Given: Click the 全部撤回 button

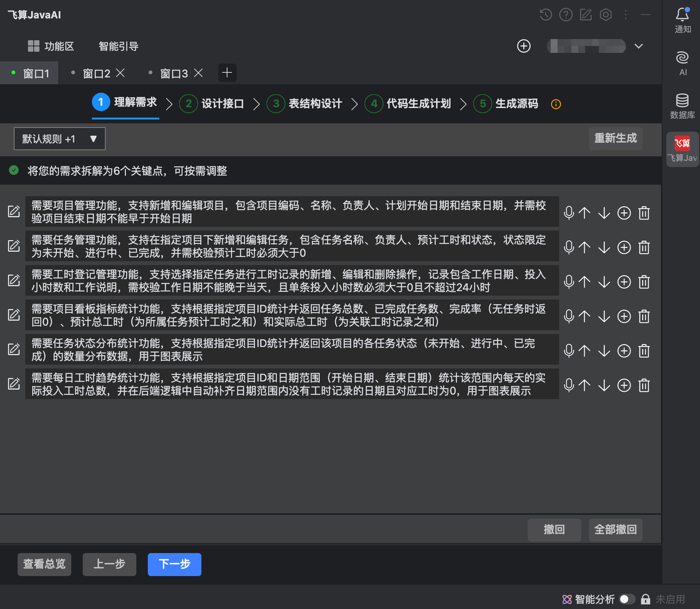Looking at the screenshot, I should (616, 529).
